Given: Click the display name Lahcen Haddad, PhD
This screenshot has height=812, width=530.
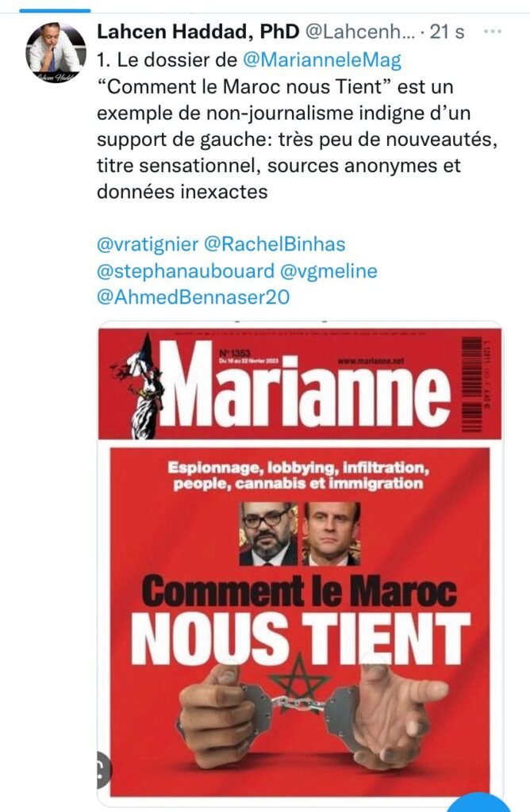Looking at the screenshot, I should (x=197, y=33).
